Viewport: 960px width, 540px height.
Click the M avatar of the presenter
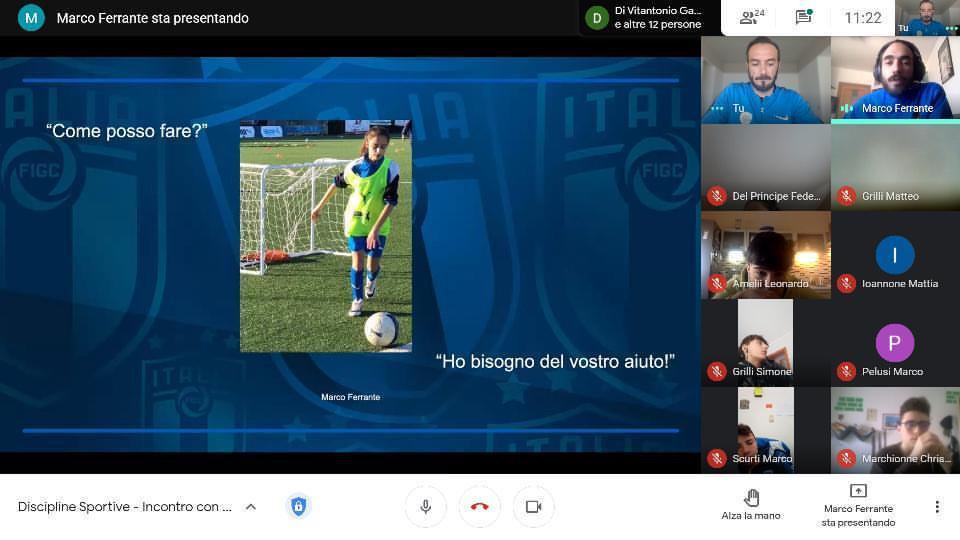click(31, 17)
